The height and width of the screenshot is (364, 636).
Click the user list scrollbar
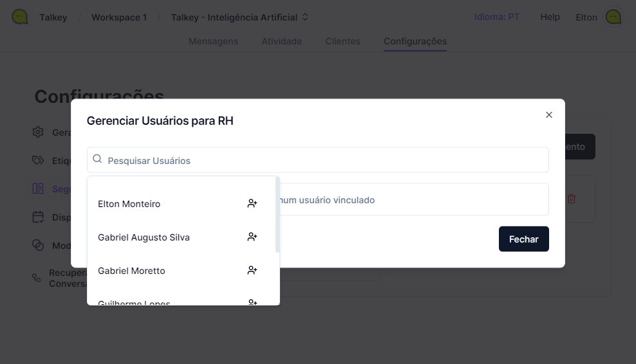277,215
